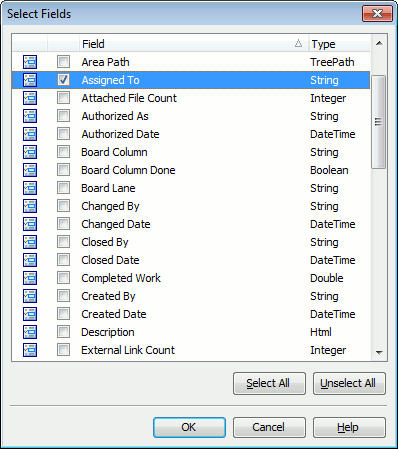Image resolution: width=398 pixels, height=449 pixels.
Task: Select the Changed Date row
Action: pos(191,224)
